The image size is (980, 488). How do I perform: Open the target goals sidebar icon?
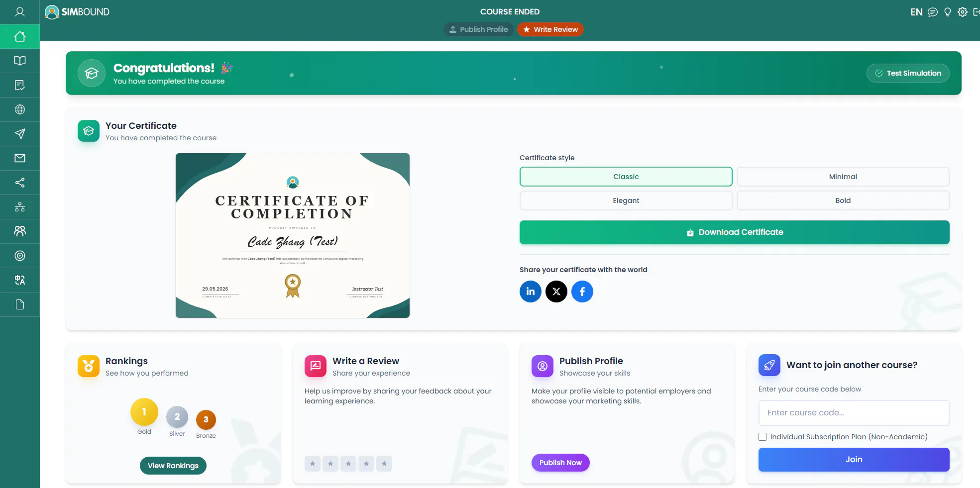(20, 256)
